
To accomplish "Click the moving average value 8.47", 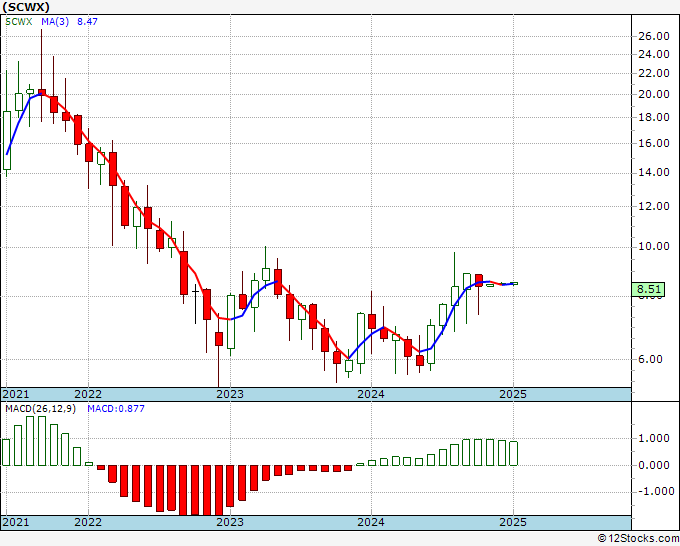I will [87, 21].
